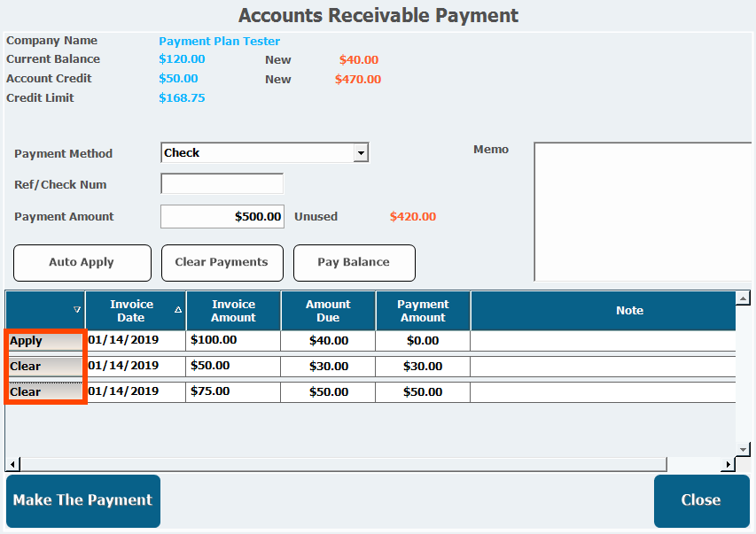Click the table's vertical scrollbar up arrow
Image resolution: width=756 pixels, height=534 pixels.
click(x=744, y=298)
